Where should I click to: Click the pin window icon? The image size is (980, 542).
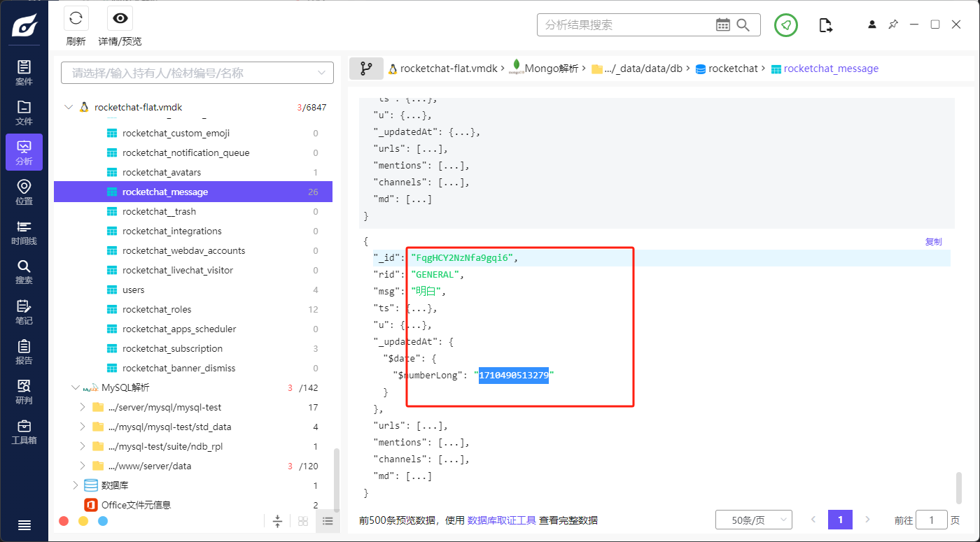(x=893, y=24)
